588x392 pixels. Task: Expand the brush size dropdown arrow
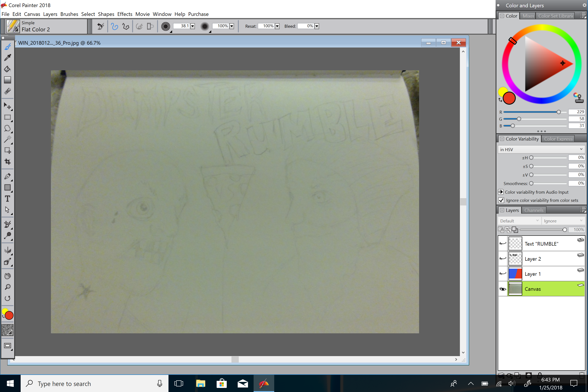coord(193,26)
